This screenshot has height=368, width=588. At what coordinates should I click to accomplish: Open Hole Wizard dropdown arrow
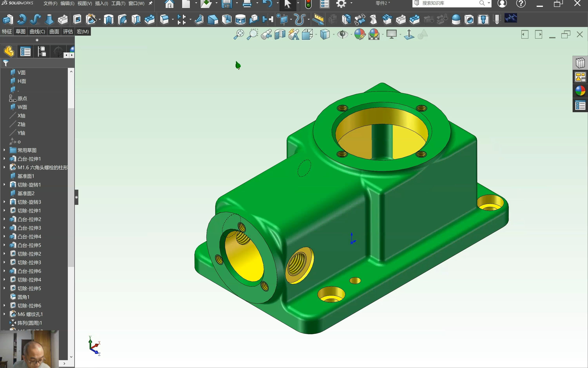tap(100, 19)
